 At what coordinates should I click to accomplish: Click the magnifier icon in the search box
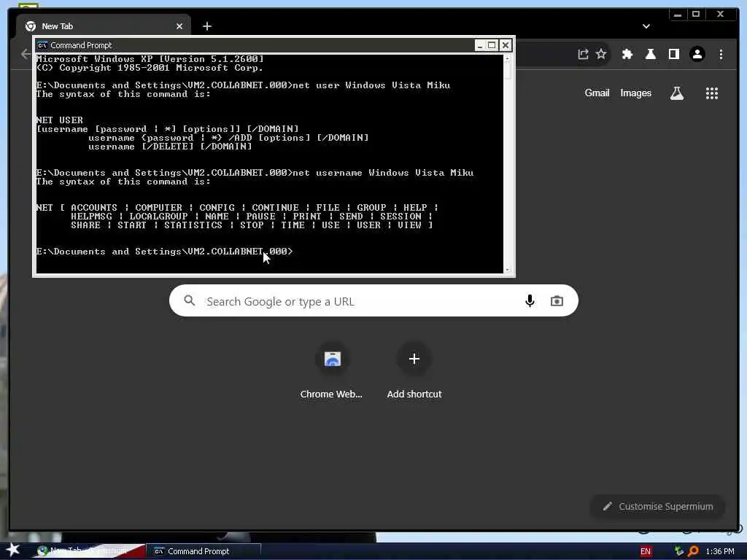[x=190, y=300]
